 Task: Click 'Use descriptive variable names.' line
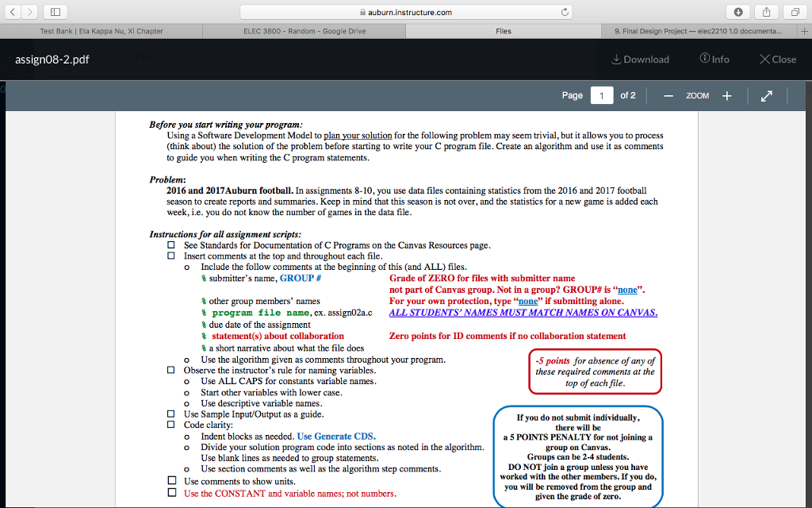pyautogui.click(x=262, y=403)
